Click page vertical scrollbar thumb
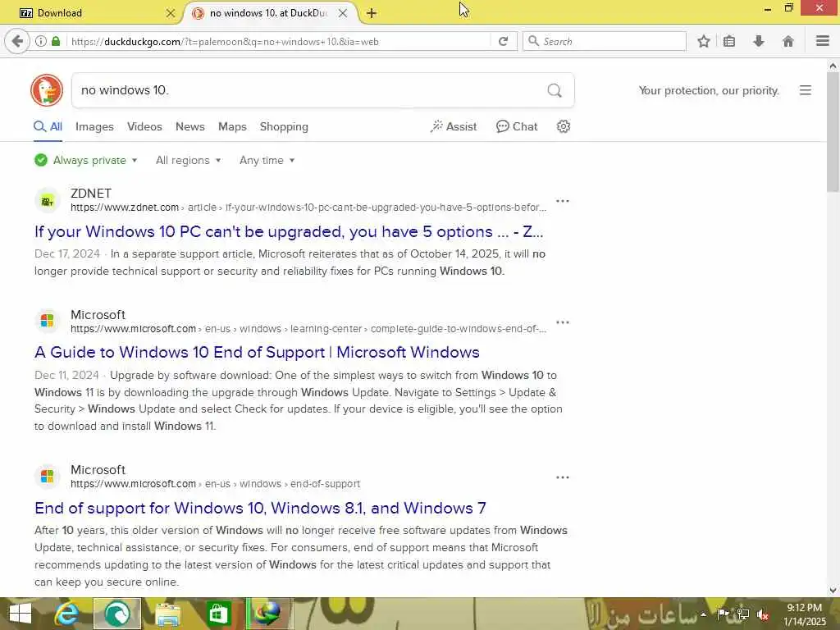Viewport: 840px width, 630px height. 833,132
